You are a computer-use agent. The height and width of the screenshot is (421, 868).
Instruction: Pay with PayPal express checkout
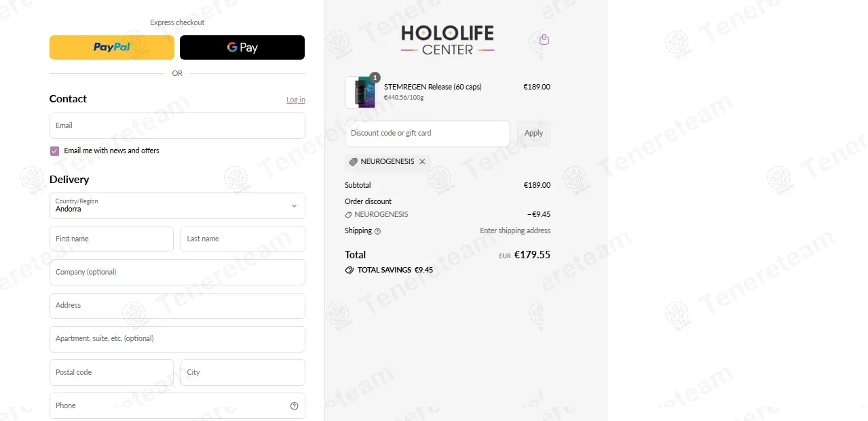click(x=112, y=47)
